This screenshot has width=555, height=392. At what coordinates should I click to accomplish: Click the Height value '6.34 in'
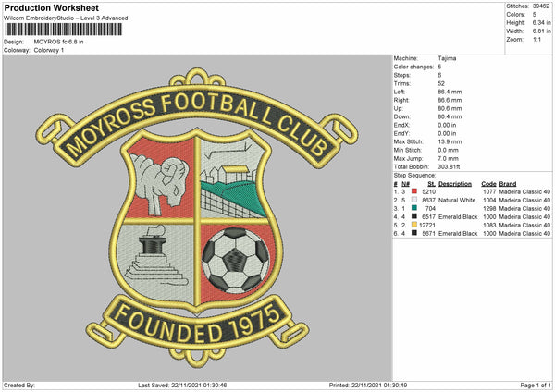541,22
